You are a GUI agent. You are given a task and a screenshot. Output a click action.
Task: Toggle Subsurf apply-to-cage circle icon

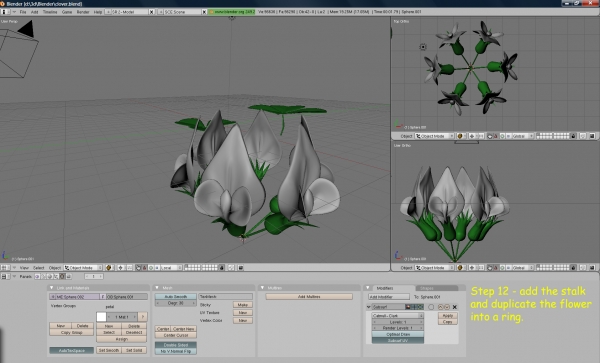(x=431, y=307)
